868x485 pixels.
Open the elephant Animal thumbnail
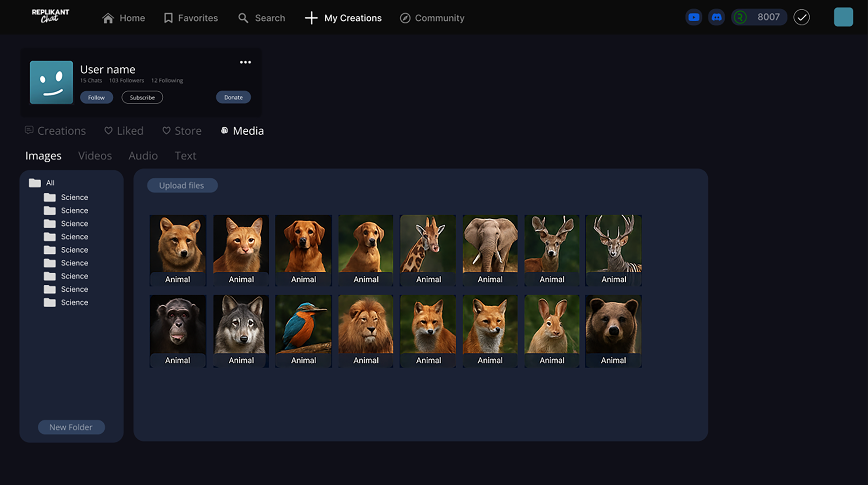(490, 246)
